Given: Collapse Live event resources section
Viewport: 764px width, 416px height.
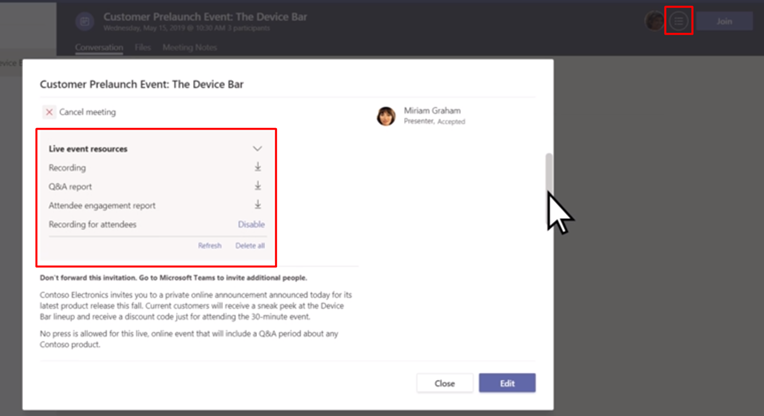Looking at the screenshot, I should 257,149.
